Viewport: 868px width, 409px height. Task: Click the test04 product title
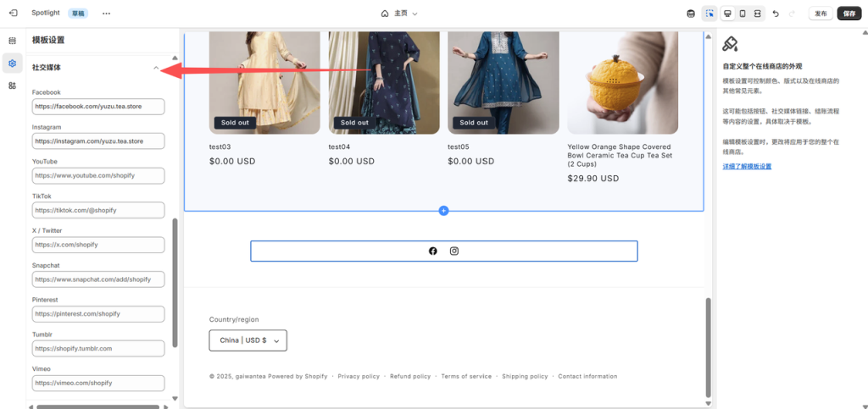click(339, 147)
